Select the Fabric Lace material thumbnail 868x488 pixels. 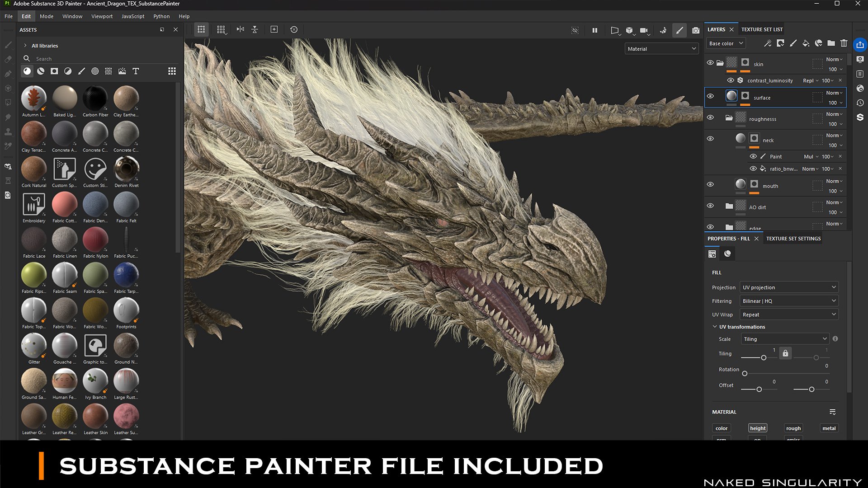click(34, 239)
